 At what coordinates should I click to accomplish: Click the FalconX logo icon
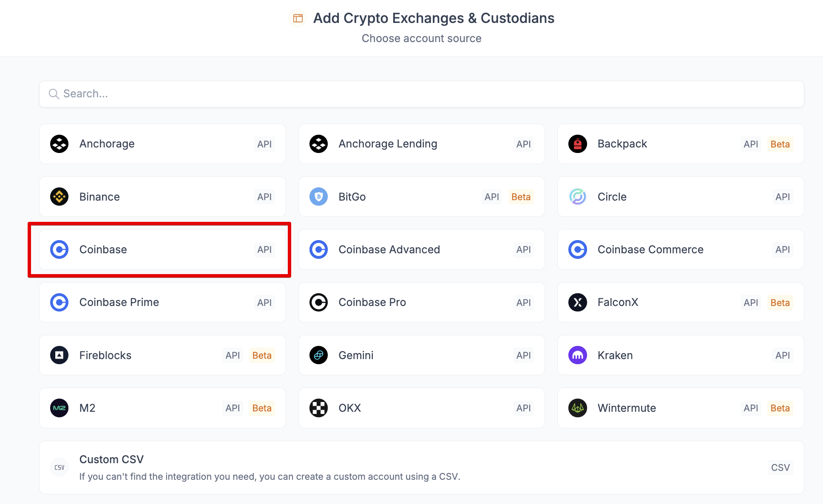click(578, 303)
